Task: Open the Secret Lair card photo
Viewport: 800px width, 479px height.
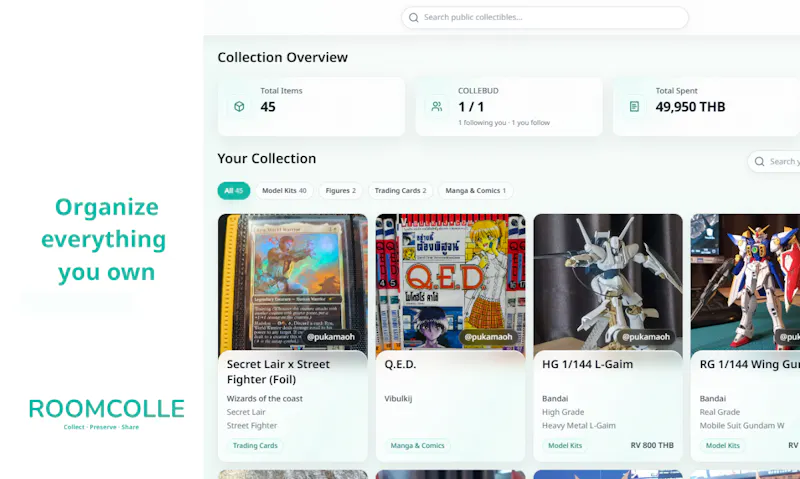Action: [x=293, y=282]
